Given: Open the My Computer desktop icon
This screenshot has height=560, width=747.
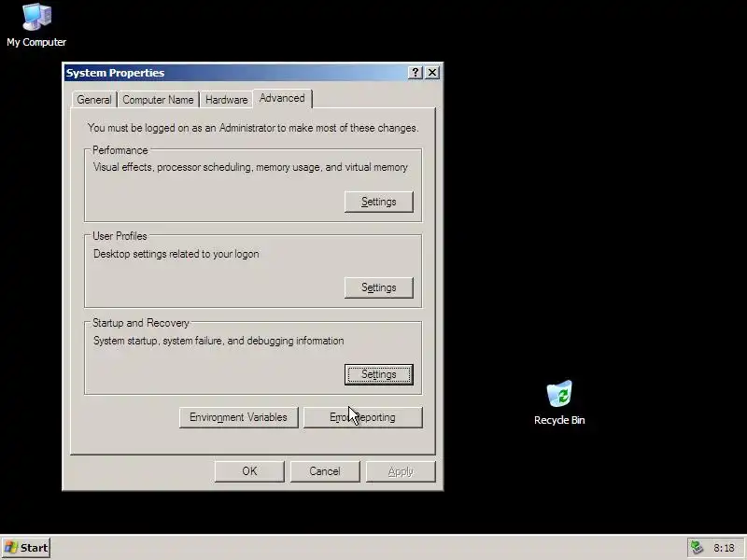Looking at the screenshot, I should tap(36, 25).
